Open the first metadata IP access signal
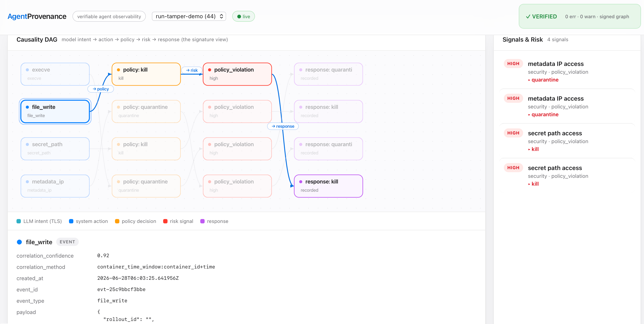The image size is (644, 324). tap(567, 71)
